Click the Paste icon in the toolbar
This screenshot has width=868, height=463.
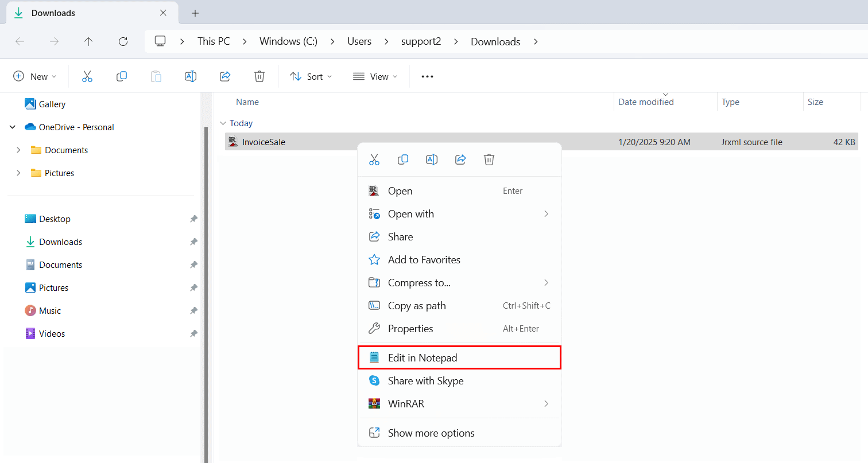156,76
